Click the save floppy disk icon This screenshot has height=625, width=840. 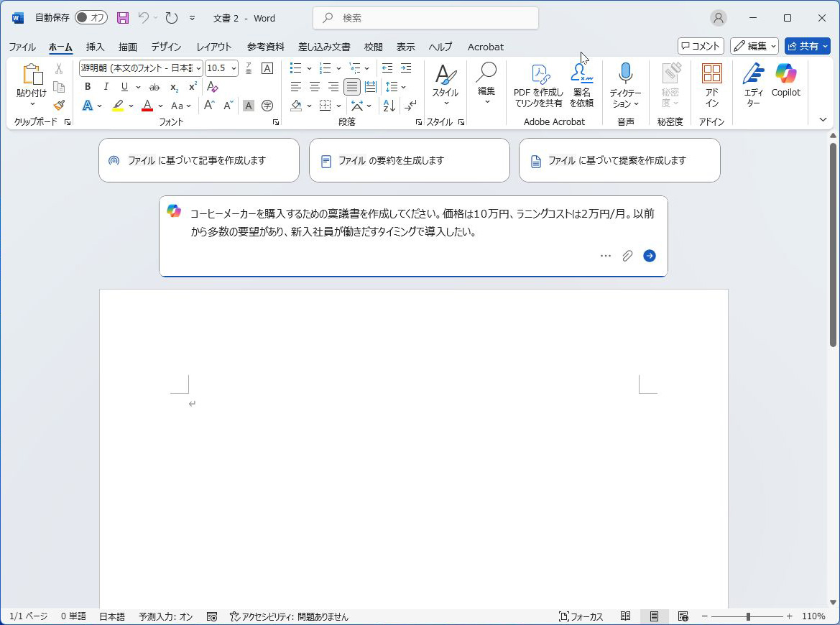pyautogui.click(x=123, y=18)
